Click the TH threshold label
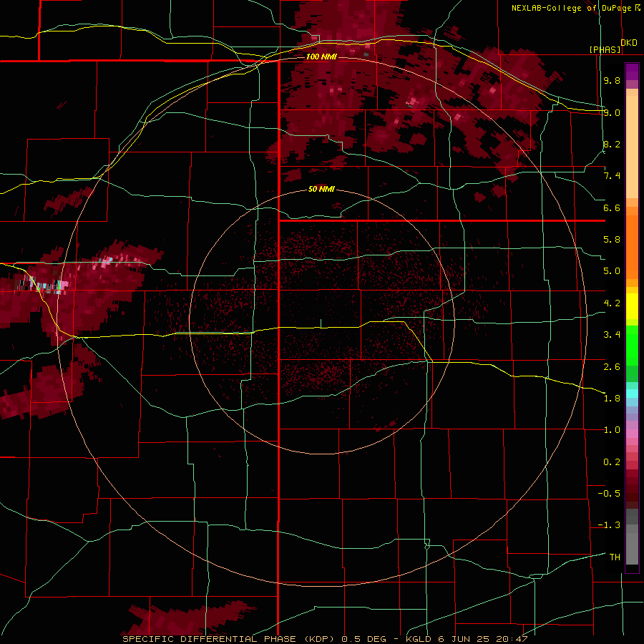 click(x=615, y=557)
